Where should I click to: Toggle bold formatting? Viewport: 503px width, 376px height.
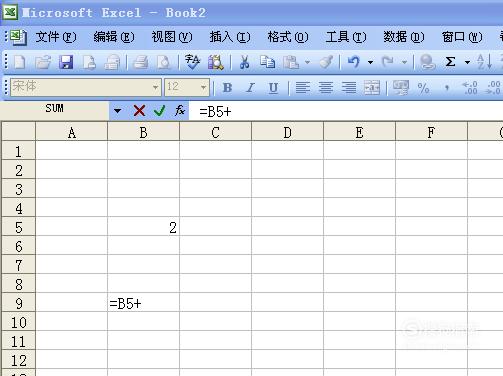click(x=227, y=88)
